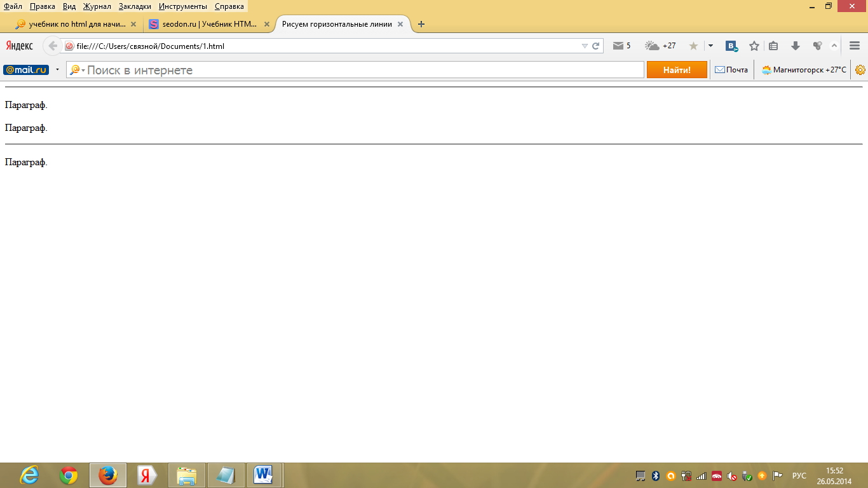
Task: Open the search engine selector dropdown
Action: [78, 70]
